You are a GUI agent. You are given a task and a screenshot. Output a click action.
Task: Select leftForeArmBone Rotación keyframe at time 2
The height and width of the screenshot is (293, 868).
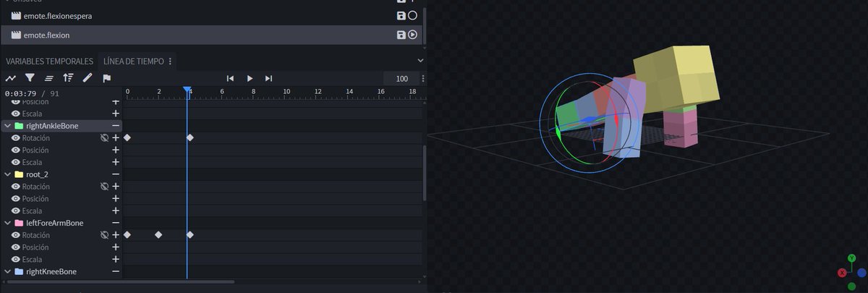point(158,235)
